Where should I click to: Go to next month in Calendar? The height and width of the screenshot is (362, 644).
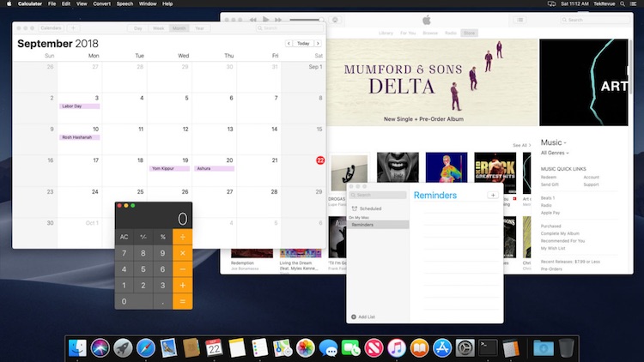tap(318, 44)
